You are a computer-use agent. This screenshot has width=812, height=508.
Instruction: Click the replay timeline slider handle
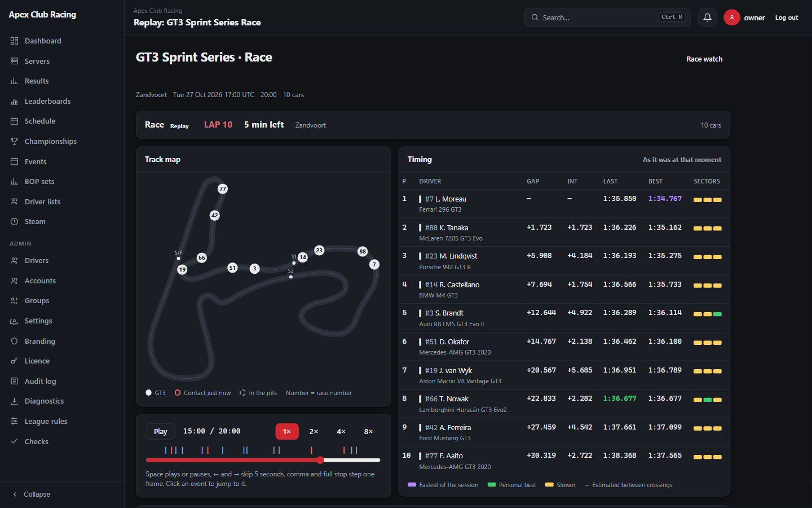(x=320, y=460)
